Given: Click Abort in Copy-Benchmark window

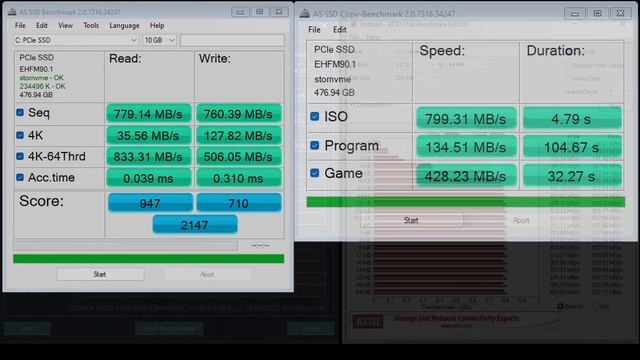Looking at the screenshot, I should 521,220.
